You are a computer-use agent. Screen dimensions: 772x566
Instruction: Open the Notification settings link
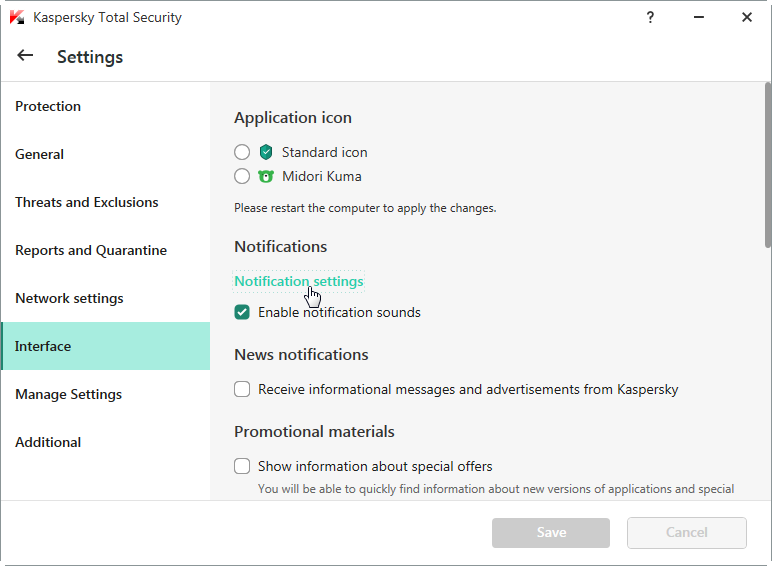pyautogui.click(x=298, y=282)
